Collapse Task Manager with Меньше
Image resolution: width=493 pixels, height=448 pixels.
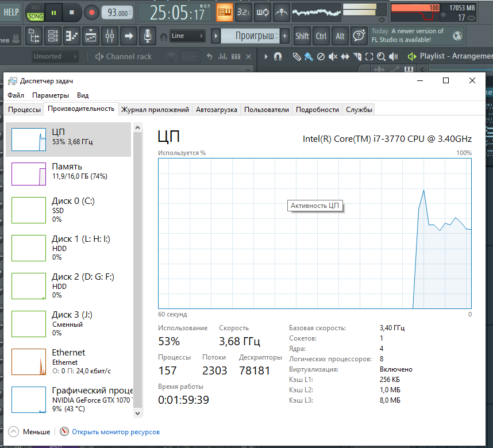pos(29,431)
